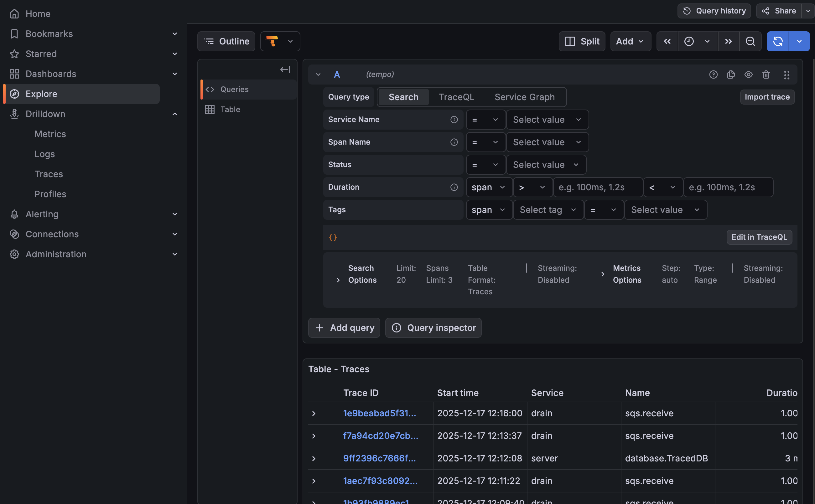Open help for query A
This screenshot has width=815, height=504.
[x=713, y=75]
